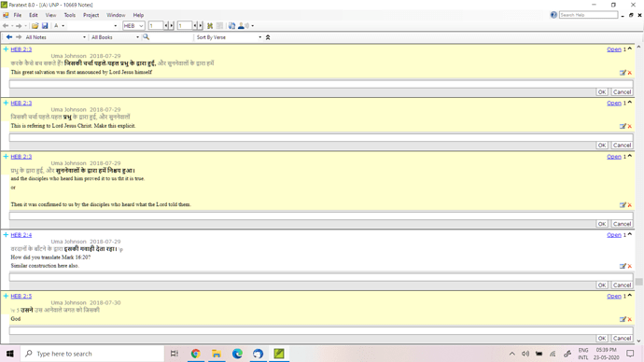
Task: Open the All Notes filter dropdown
Action: [x=55, y=37]
